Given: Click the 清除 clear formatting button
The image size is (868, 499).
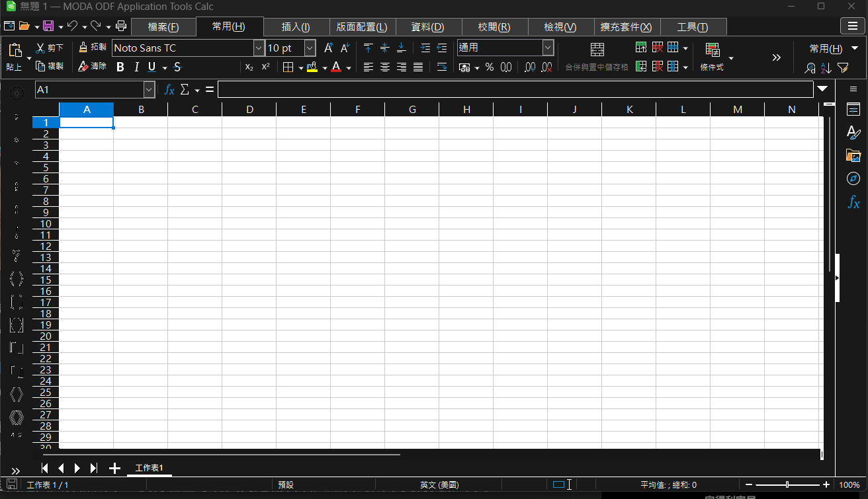Looking at the screenshot, I should (x=92, y=66).
